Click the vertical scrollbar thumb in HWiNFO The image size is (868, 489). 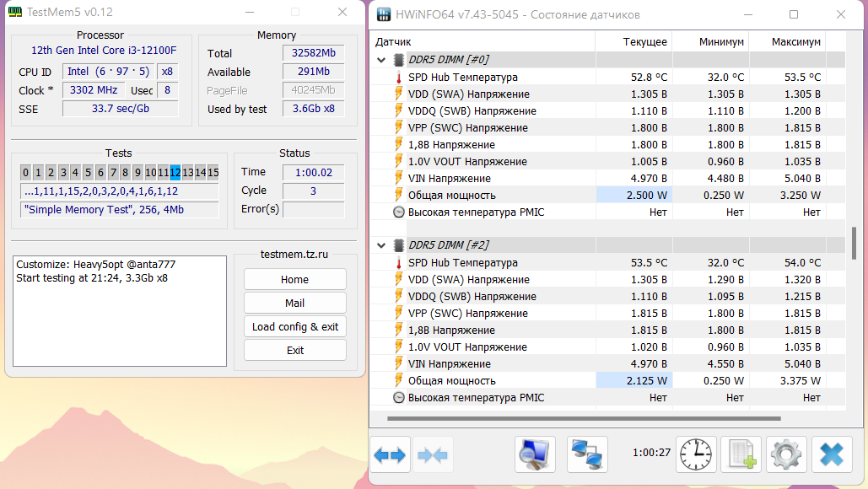[855, 242]
